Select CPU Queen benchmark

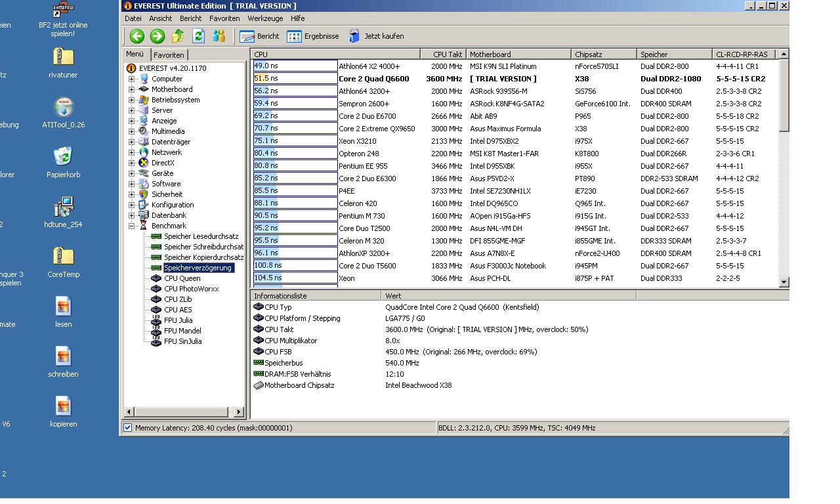182,278
